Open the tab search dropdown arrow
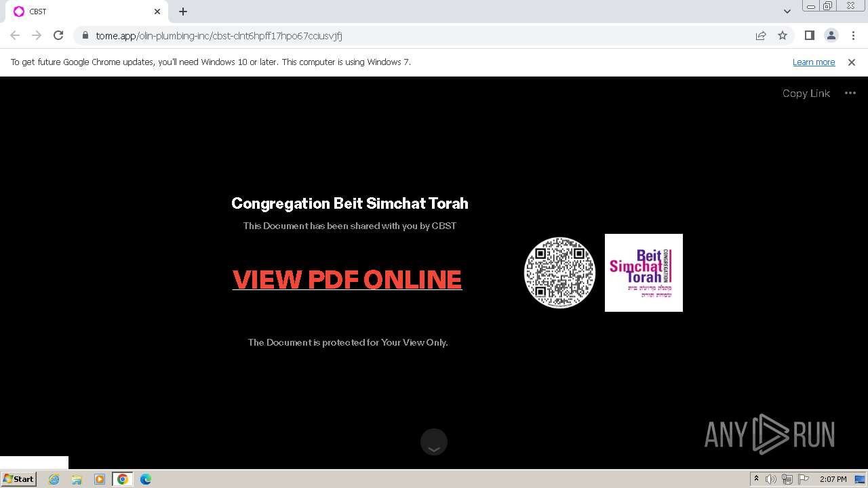 (787, 12)
